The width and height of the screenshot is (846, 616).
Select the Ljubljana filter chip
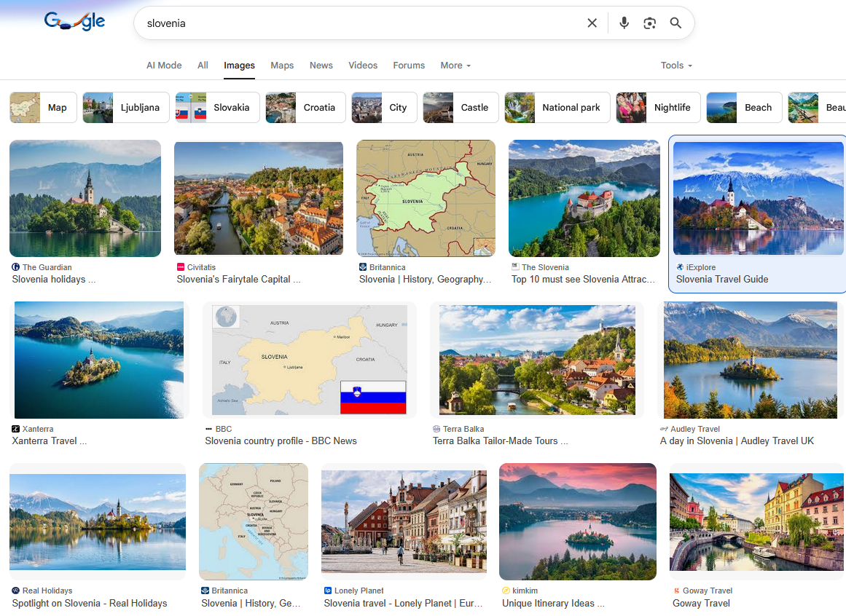click(x=126, y=108)
